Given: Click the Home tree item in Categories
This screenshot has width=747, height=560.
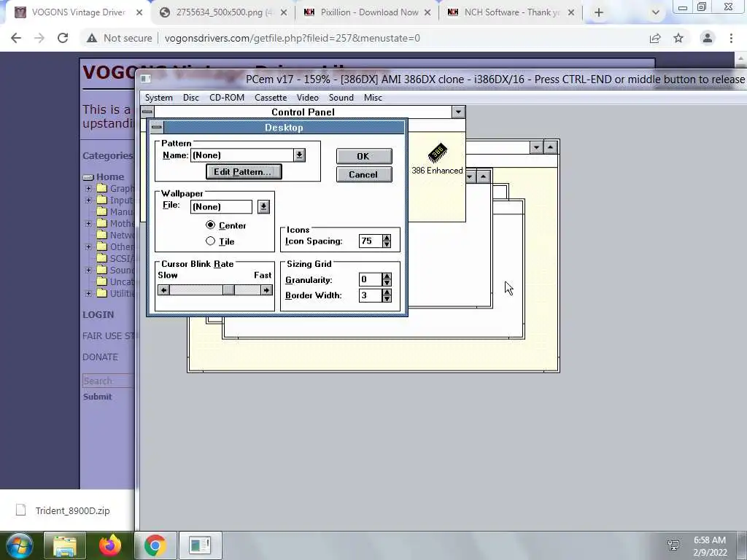Looking at the screenshot, I should pyautogui.click(x=110, y=176).
